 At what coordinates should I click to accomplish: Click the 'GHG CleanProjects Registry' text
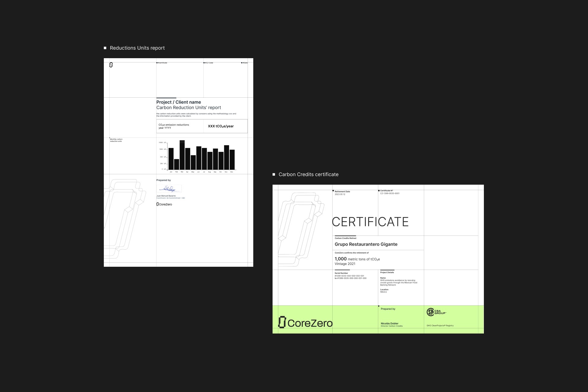440,326
